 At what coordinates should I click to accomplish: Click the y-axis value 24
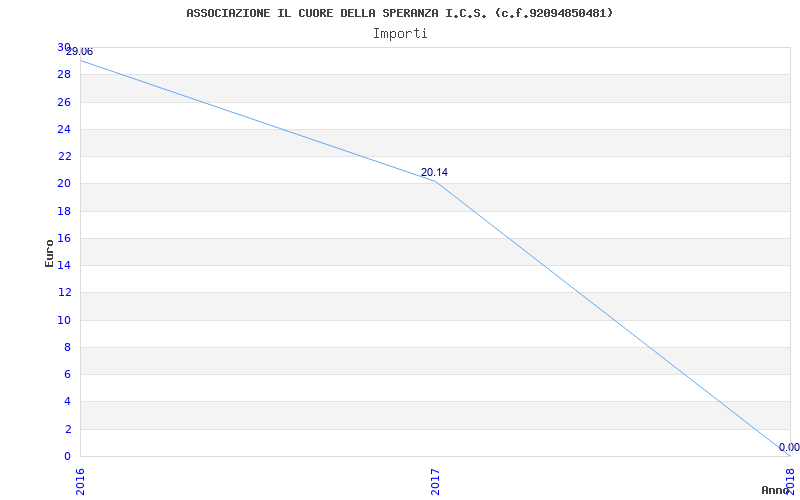tap(65, 129)
